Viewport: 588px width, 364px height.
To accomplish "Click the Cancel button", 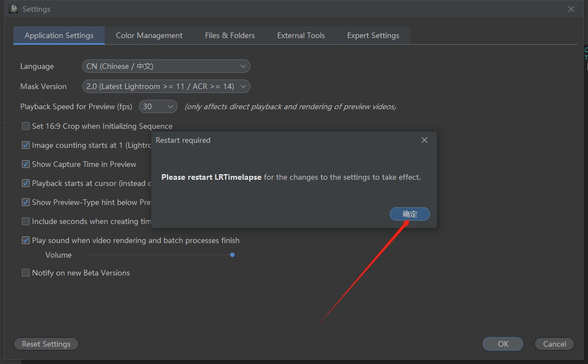I will click(554, 344).
